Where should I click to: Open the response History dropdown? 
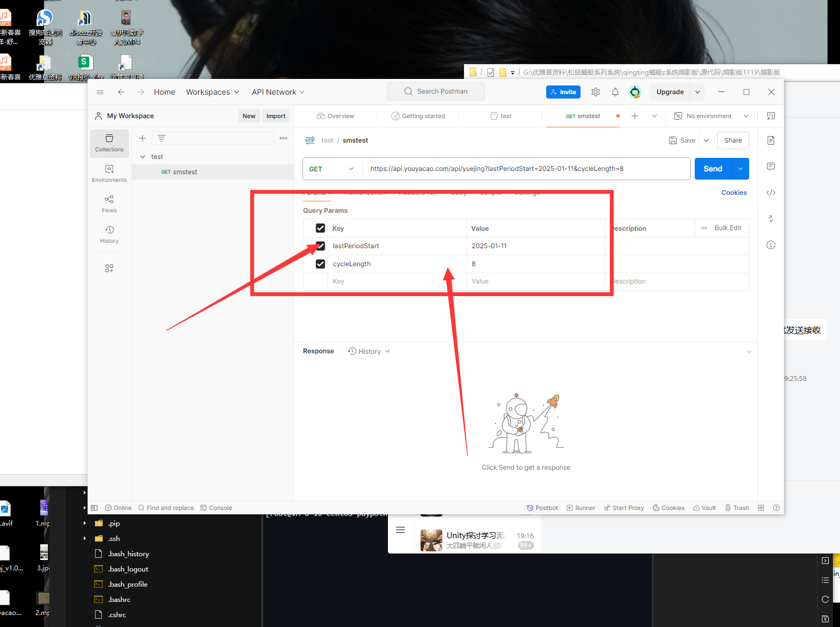point(369,352)
